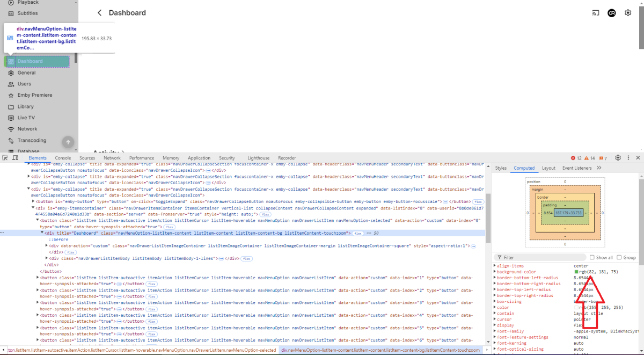Screen dimensions: 644x355
Task: Open the Styles pane tab
Action: point(501,168)
